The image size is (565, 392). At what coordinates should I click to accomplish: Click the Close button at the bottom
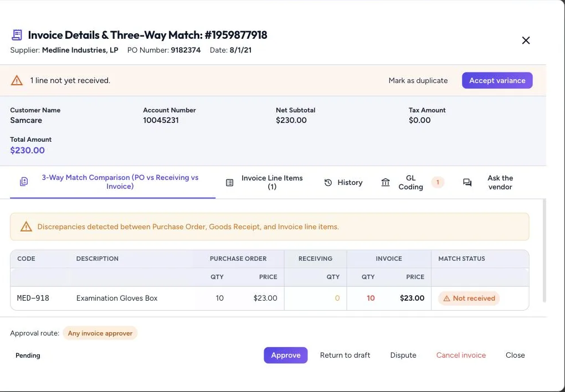[515, 355]
